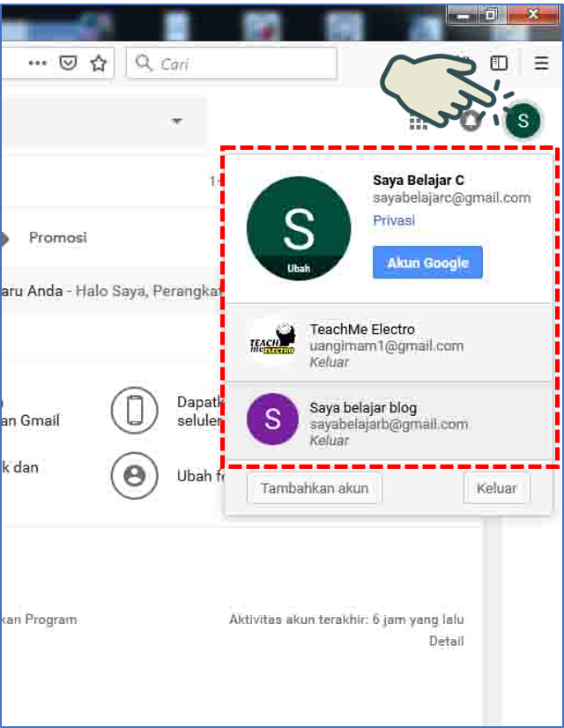Screen dimensions: 564x728
Task: Click the mobile phone icon
Action: tap(135, 411)
